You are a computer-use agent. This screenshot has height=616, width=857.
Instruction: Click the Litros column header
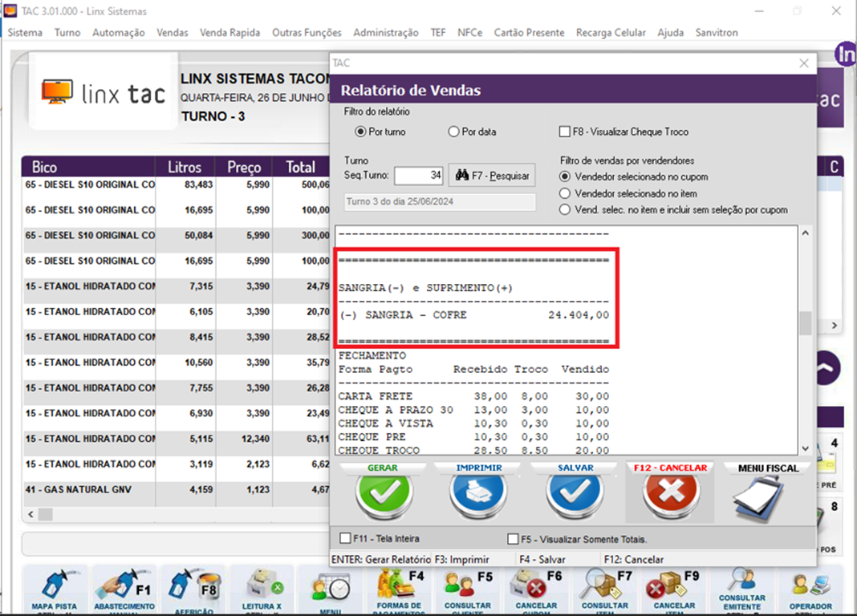(185, 167)
